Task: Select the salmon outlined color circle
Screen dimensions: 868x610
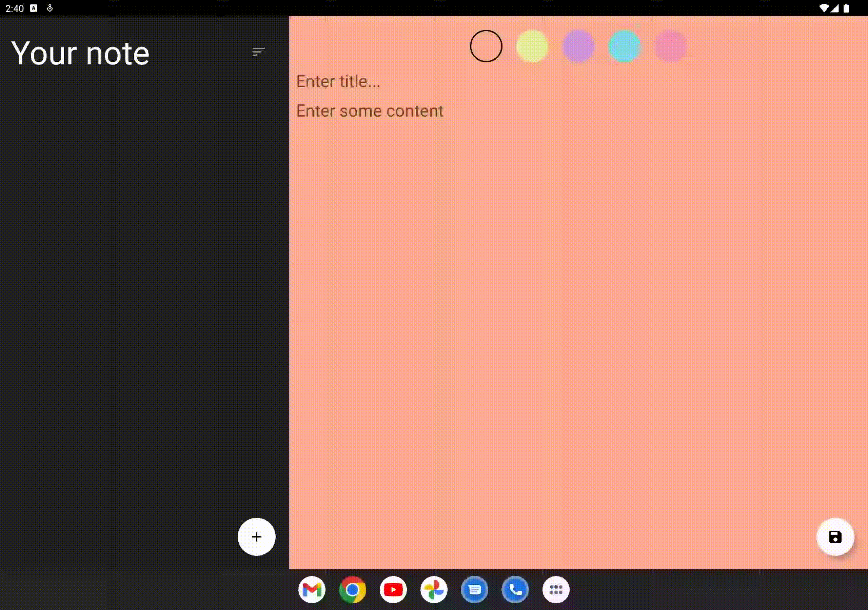Action: [x=486, y=46]
